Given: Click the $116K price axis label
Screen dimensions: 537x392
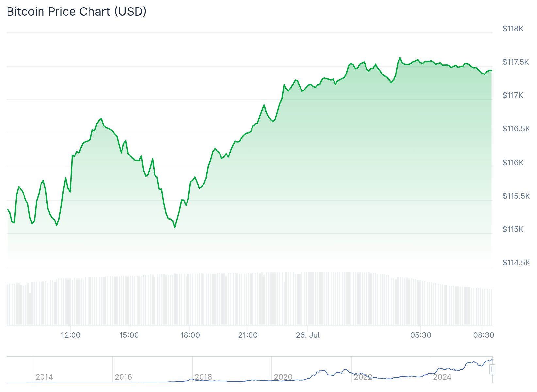Looking at the screenshot, I should (x=513, y=163).
